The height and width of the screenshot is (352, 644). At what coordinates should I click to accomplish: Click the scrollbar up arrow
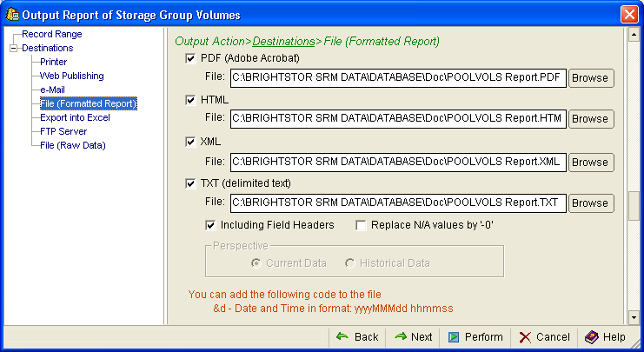click(x=634, y=35)
